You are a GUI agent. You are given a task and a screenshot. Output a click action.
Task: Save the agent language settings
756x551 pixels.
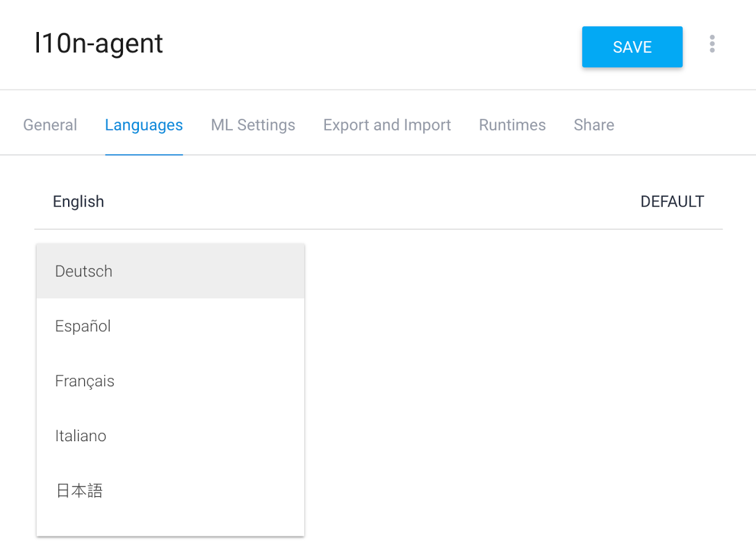[632, 47]
